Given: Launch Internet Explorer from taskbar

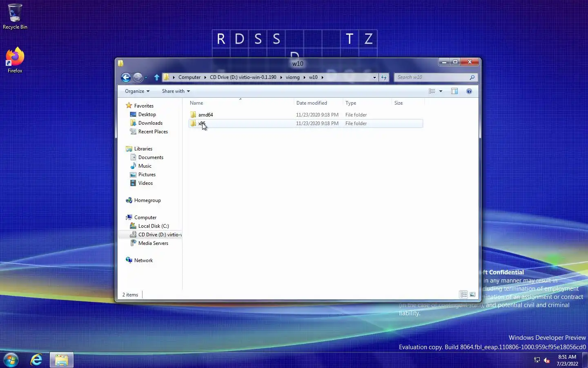Looking at the screenshot, I should pyautogui.click(x=36, y=360).
